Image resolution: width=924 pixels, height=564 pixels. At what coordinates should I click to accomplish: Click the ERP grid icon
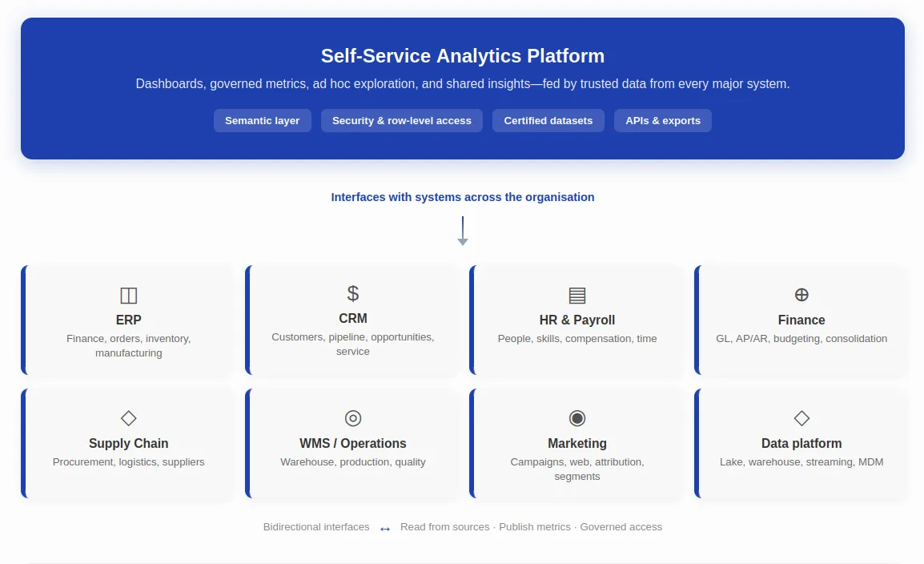pos(128,295)
